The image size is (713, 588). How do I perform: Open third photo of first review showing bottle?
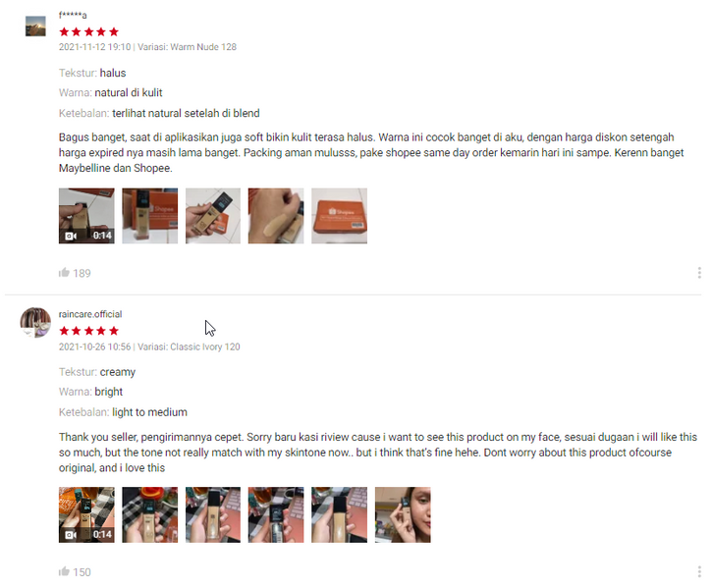coord(213,216)
